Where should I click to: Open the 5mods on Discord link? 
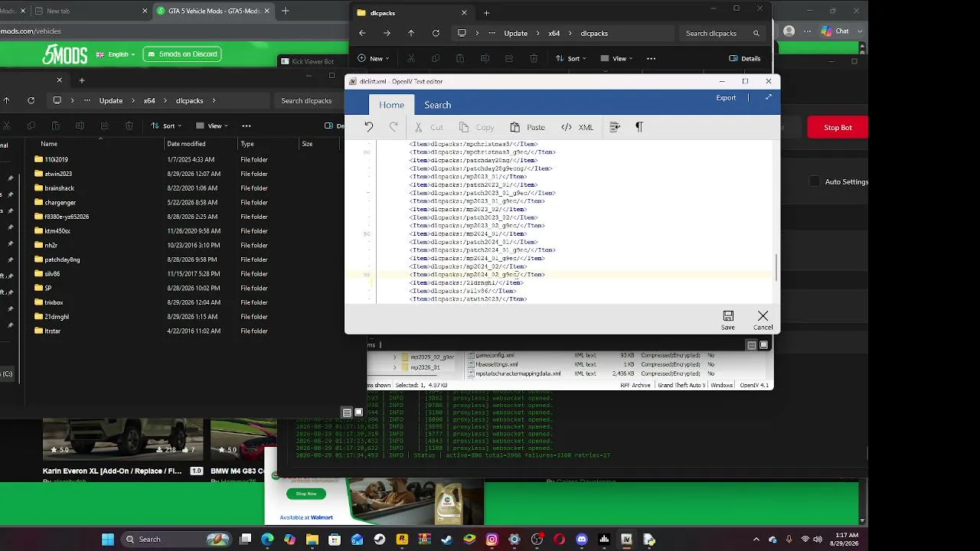(x=182, y=54)
